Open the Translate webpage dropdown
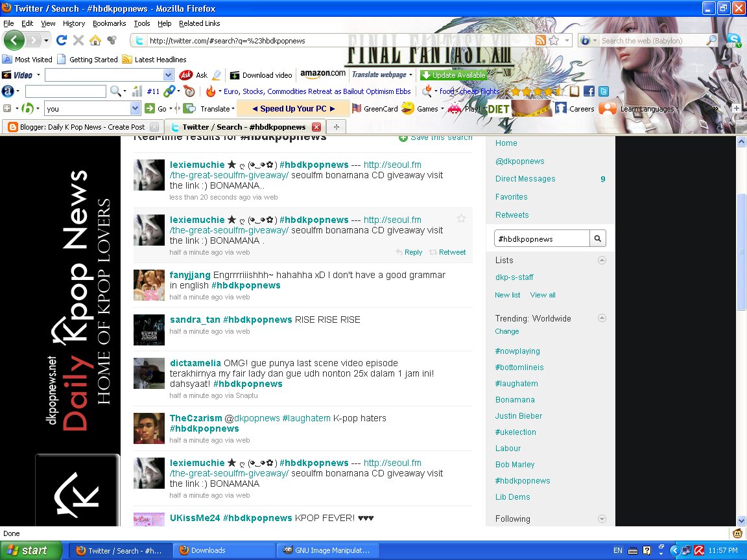 click(410, 75)
